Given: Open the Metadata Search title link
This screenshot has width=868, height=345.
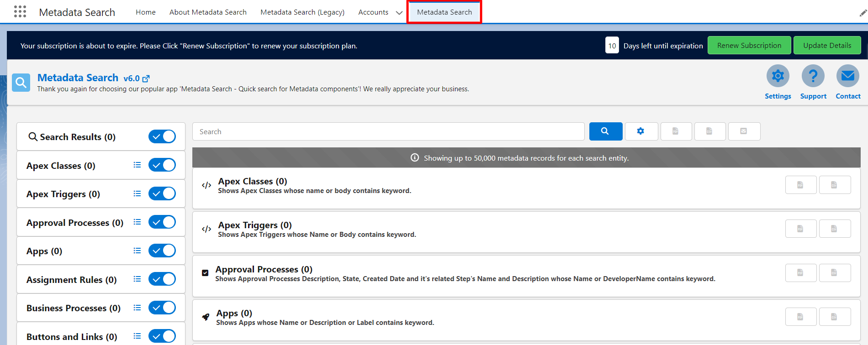Looking at the screenshot, I should (78, 78).
